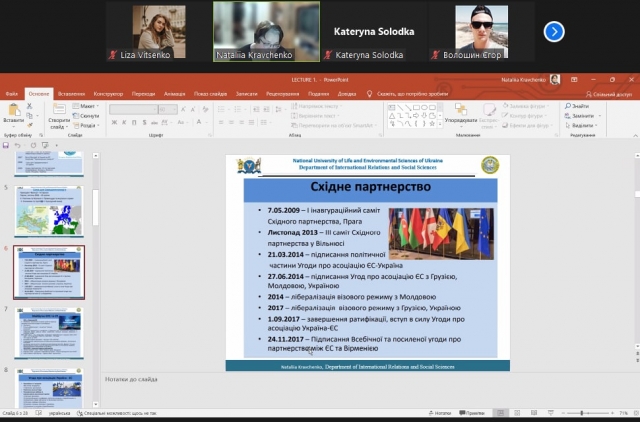The image size is (640, 422).
Task: Open the Insert (Вставлення) ribbon tab
Action: click(72, 93)
